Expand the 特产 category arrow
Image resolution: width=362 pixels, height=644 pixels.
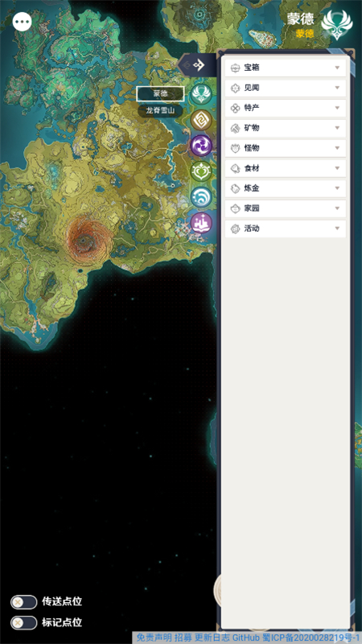coord(337,108)
